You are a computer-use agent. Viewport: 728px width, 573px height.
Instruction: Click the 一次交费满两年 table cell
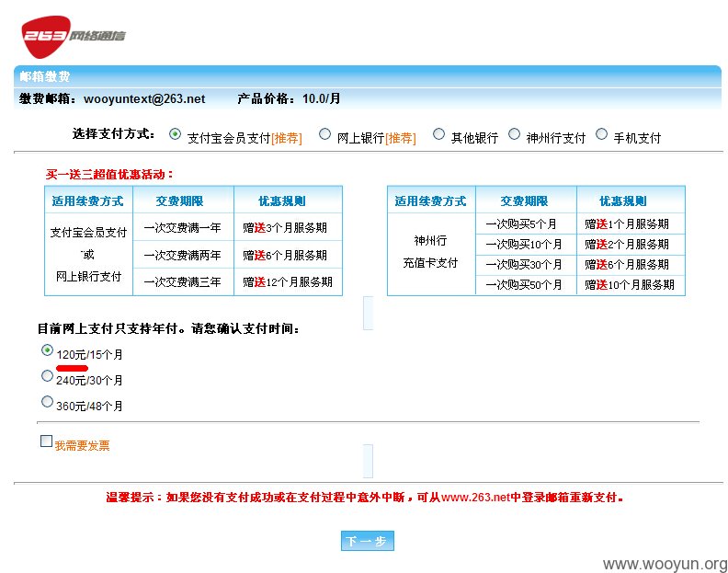point(184,255)
